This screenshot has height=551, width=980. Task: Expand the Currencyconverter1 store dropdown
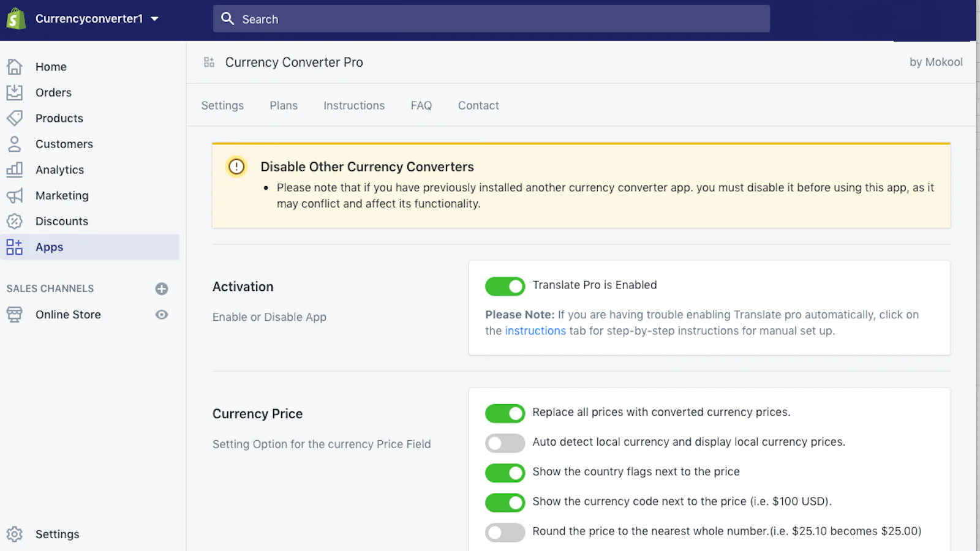point(155,19)
